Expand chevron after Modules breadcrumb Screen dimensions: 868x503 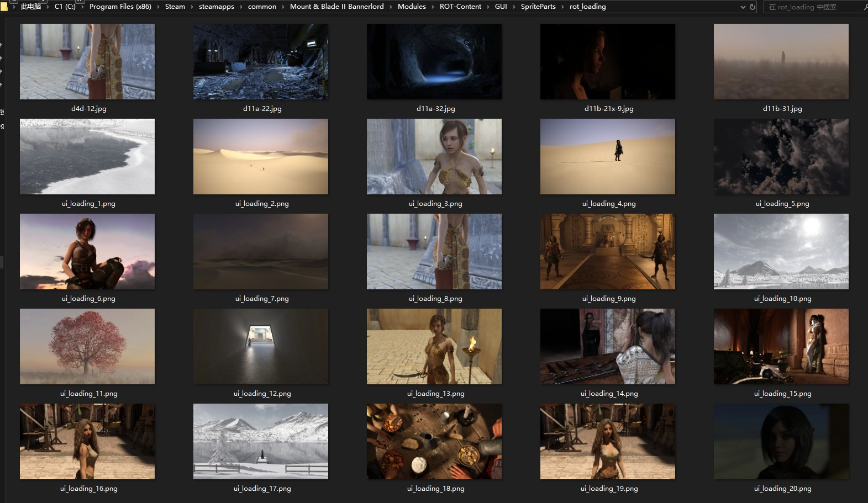click(433, 7)
